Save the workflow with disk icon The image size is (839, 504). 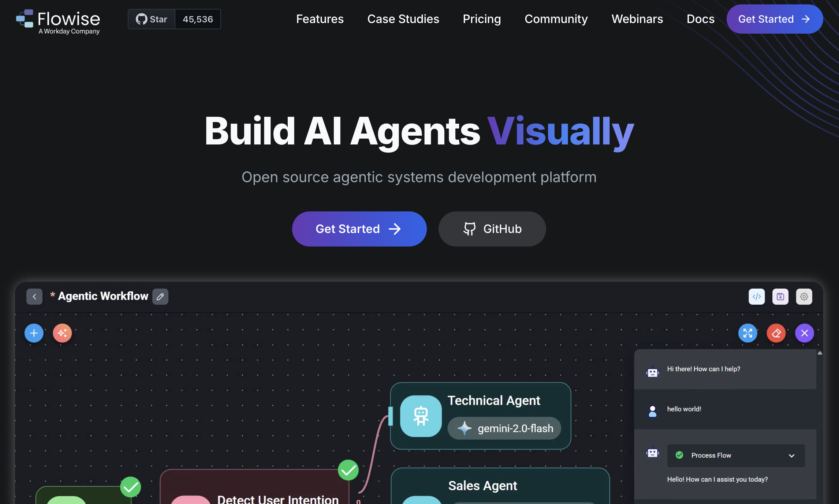pos(780,297)
